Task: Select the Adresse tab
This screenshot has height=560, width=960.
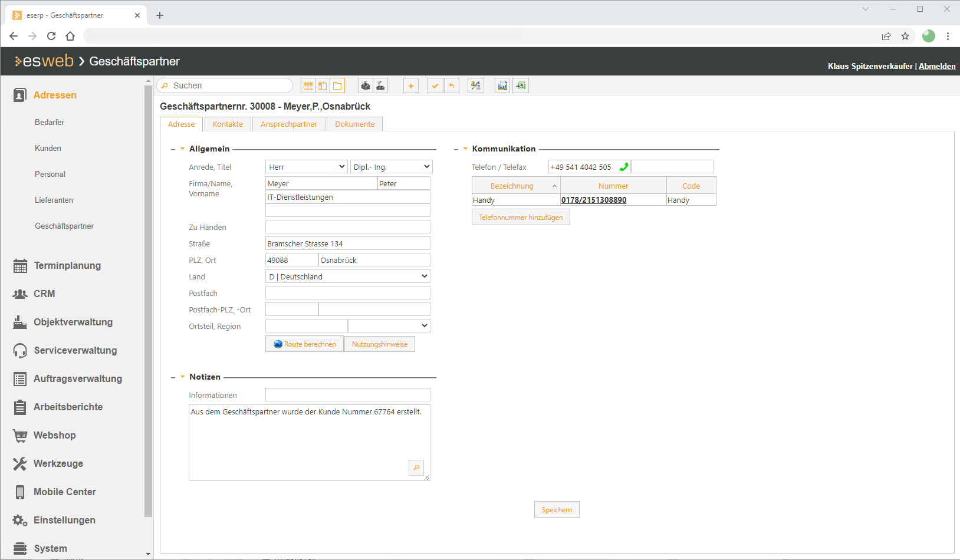Action: (x=181, y=124)
